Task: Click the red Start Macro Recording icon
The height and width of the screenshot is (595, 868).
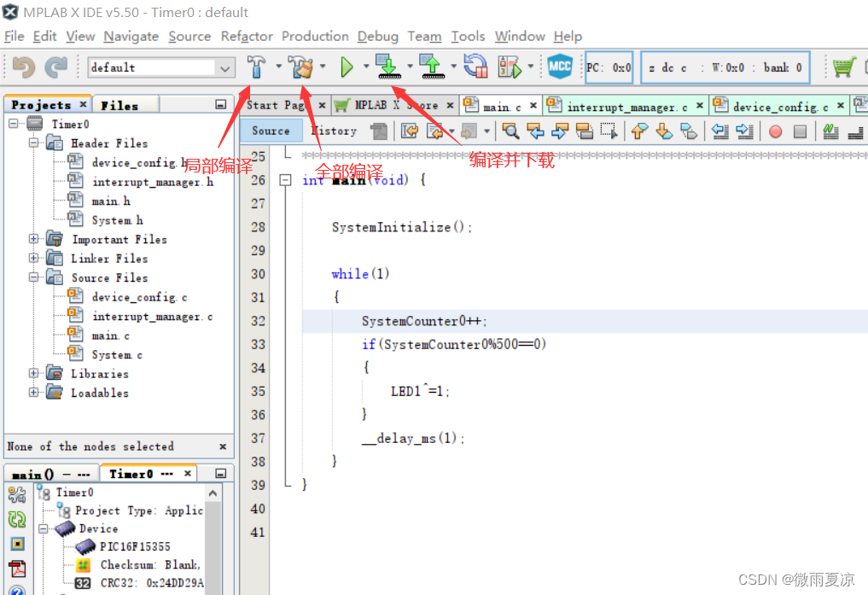Action: pos(776,131)
